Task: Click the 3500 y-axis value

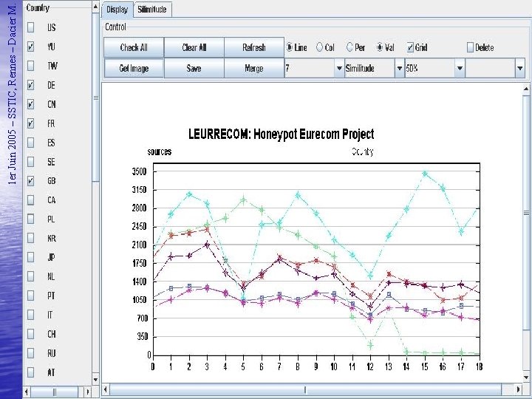Action: 139,171
